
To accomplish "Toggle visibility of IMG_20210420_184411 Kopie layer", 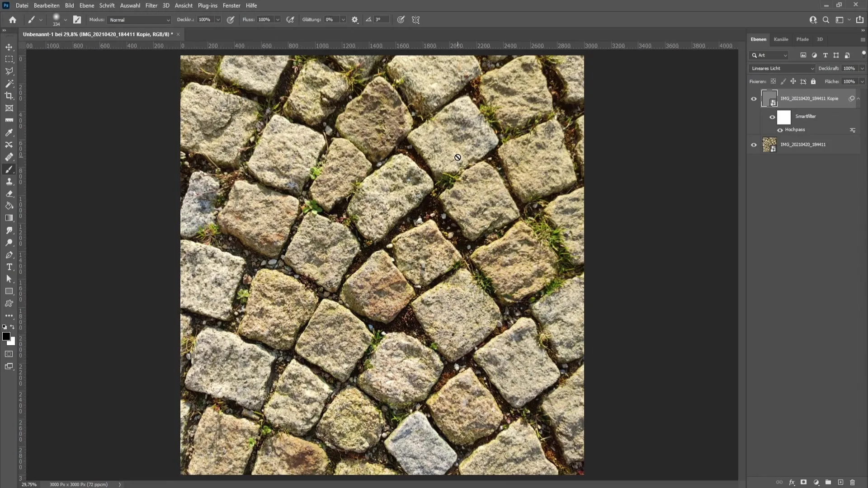I will click(x=754, y=99).
